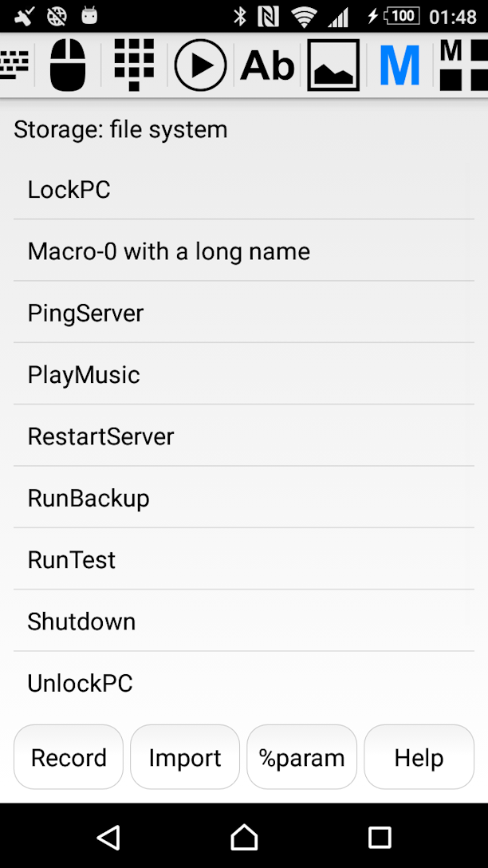This screenshot has height=868, width=488.
Task: Tap the Shutdown macro entry
Action: tap(244, 621)
